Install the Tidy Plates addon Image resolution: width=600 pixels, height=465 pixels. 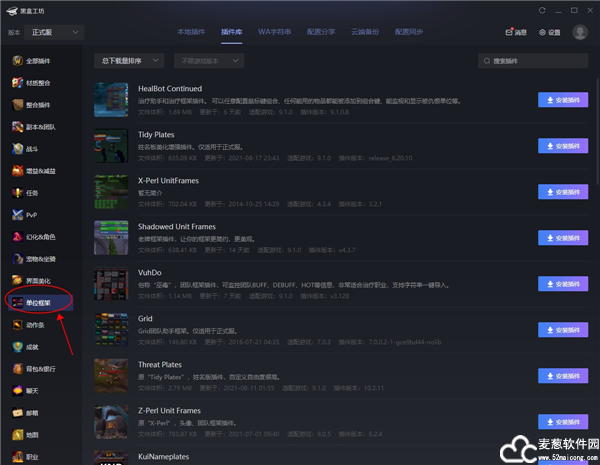click(563, 146)
